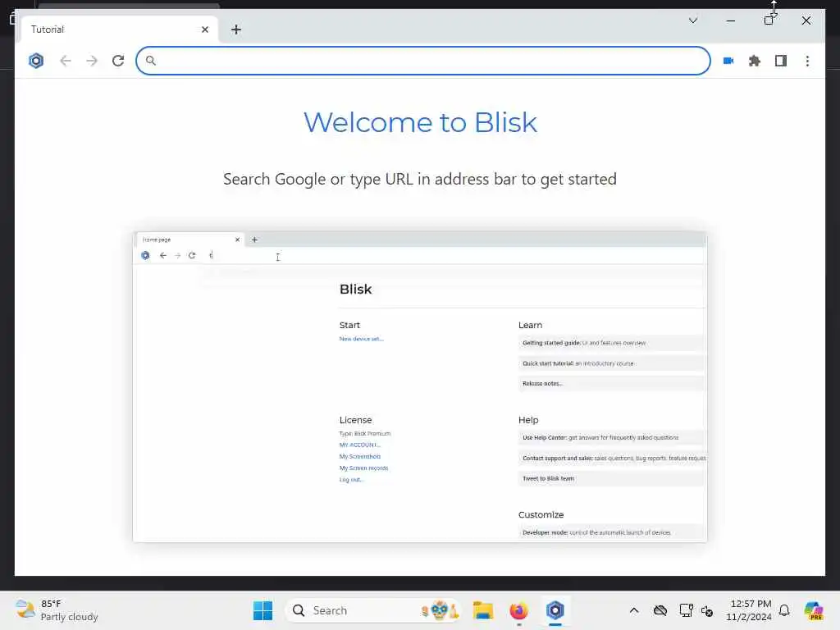Go forward to the next page

(x=92, y=61)
